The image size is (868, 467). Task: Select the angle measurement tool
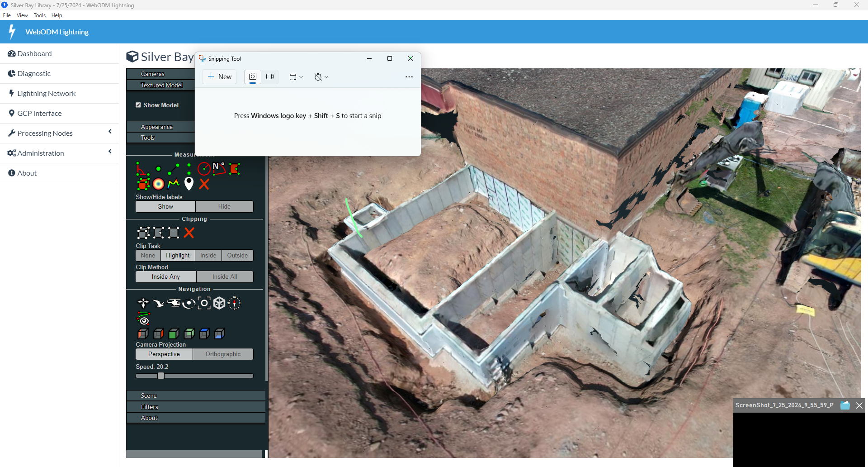142,169
